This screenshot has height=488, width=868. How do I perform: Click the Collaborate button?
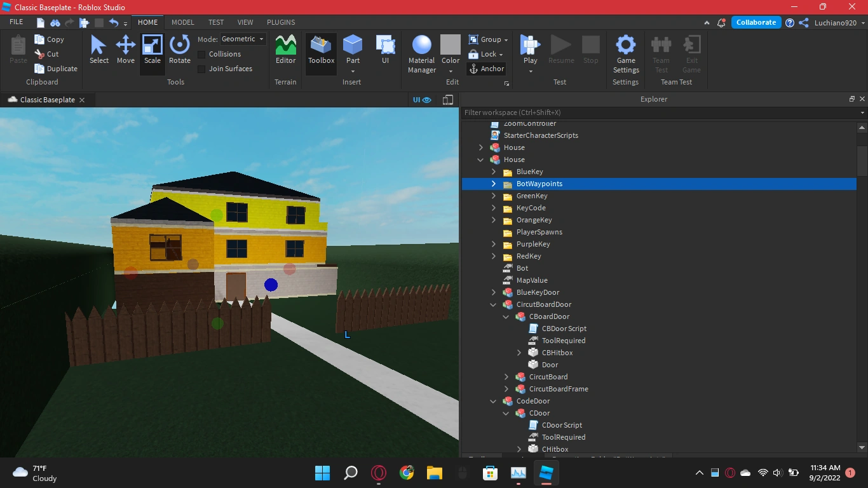click(x=756, y=22)
